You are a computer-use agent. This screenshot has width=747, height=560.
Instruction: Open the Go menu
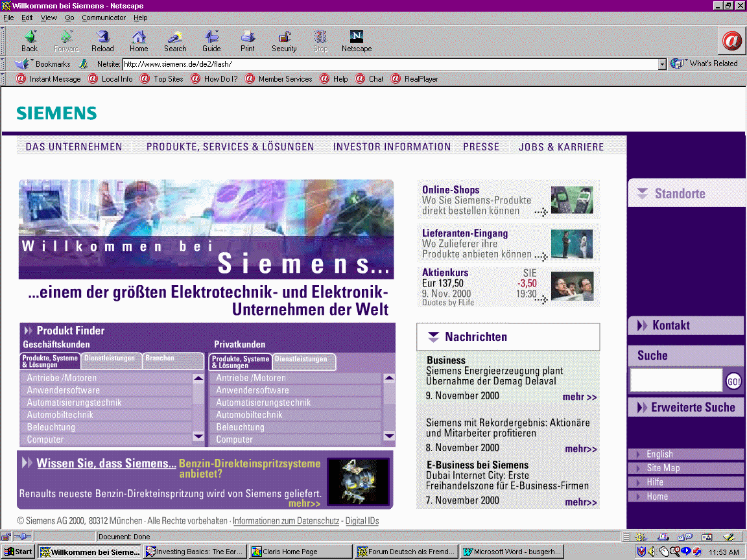pos(69,17)
